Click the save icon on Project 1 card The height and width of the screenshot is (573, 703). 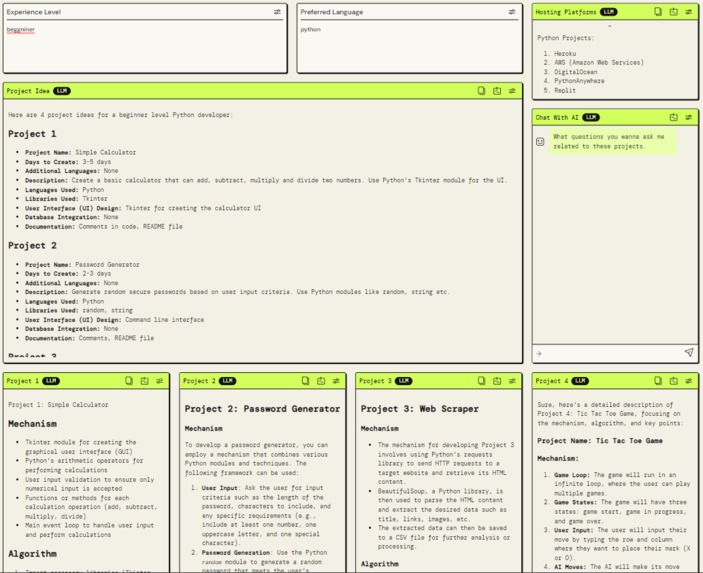click(144, 381)
